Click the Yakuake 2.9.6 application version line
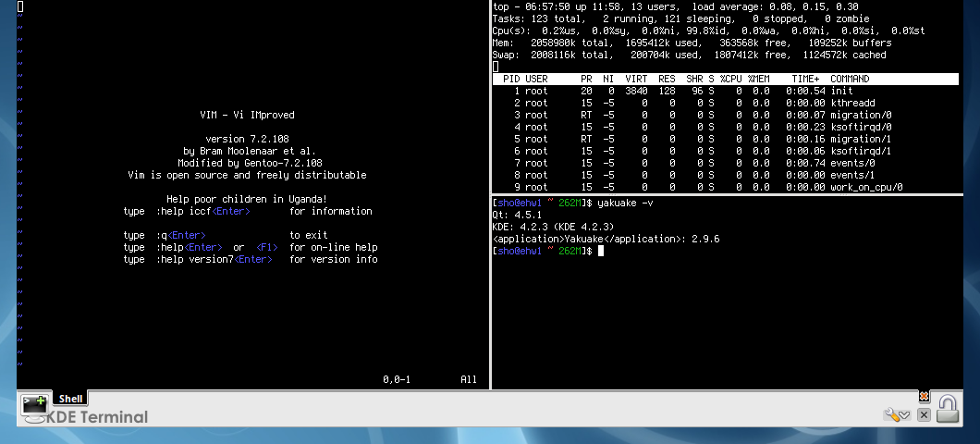The height and width of the screenshot is (444, 980). [606, 239]
